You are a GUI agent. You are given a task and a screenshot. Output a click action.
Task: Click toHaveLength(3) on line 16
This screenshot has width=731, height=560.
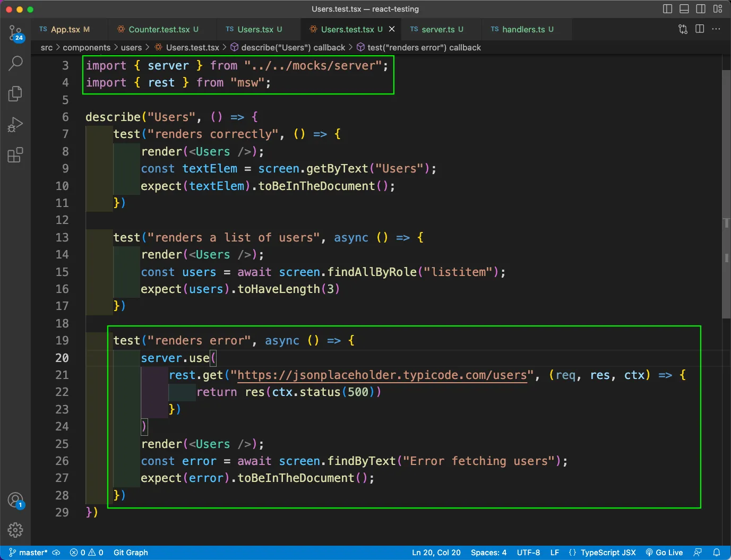(x=288, y=289)
